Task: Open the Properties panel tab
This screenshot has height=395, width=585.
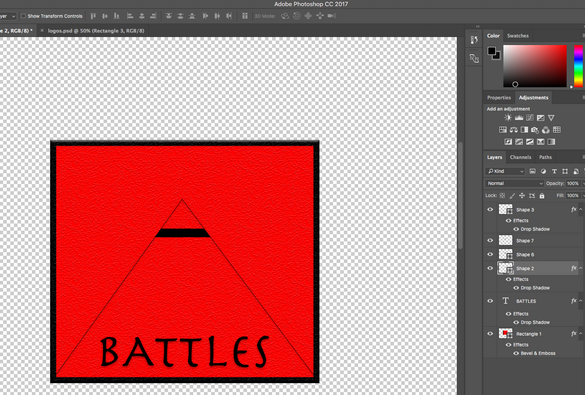Action: (x=498, y=98)
